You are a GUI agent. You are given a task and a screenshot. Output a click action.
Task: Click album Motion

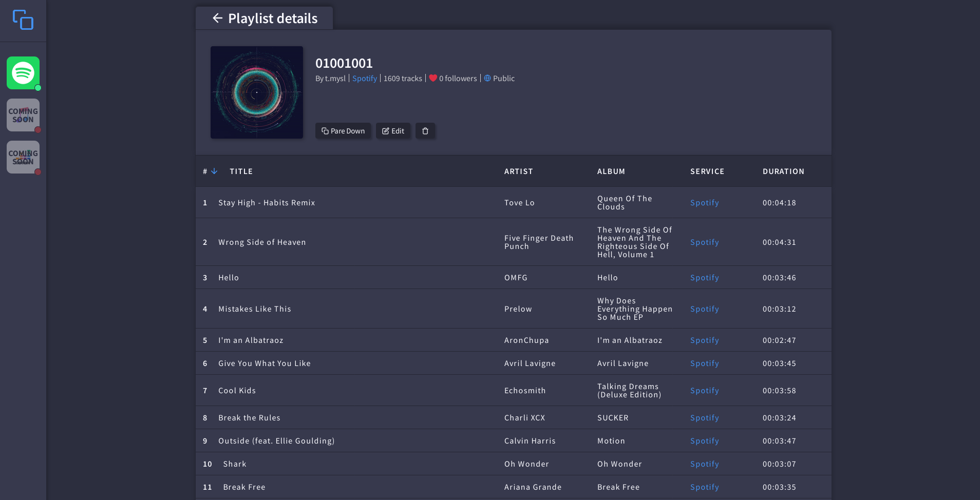coord(611,441)
